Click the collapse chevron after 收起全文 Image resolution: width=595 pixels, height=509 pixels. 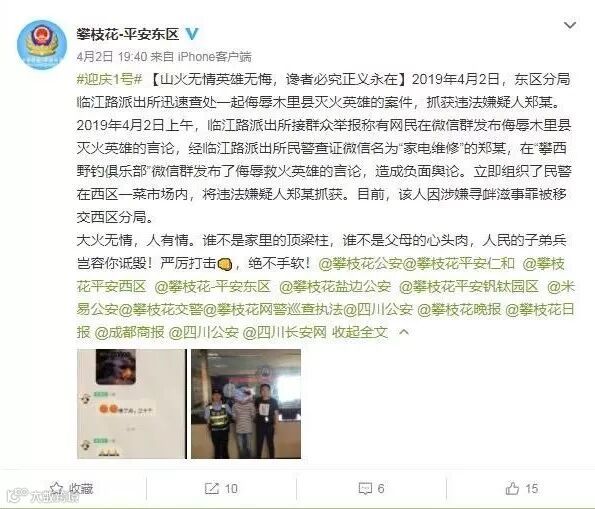point(404,333)
